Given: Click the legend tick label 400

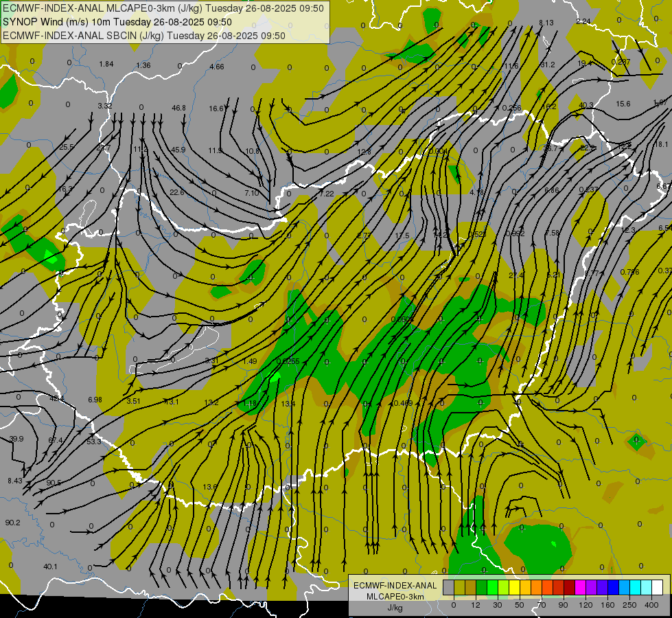Looking at the screenshot, I should tap(651, 605).
